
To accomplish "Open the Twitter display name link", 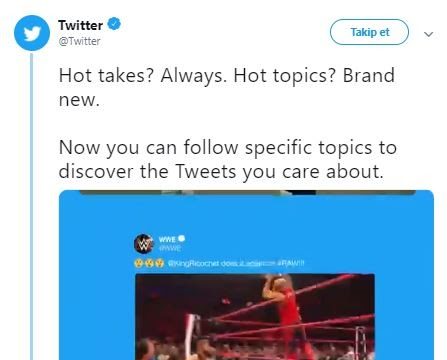I will [x=80, y=25].
